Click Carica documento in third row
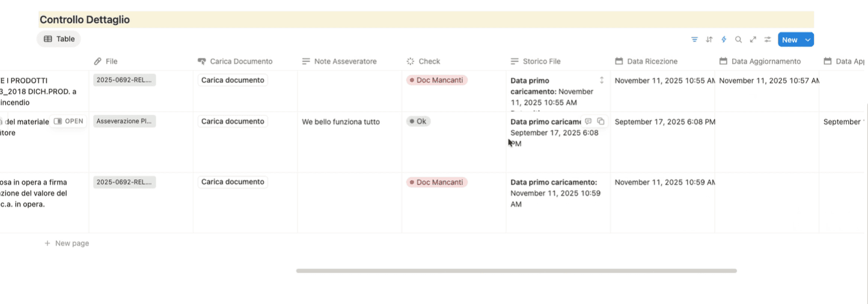The image size is (868, 304). point(233,182)
